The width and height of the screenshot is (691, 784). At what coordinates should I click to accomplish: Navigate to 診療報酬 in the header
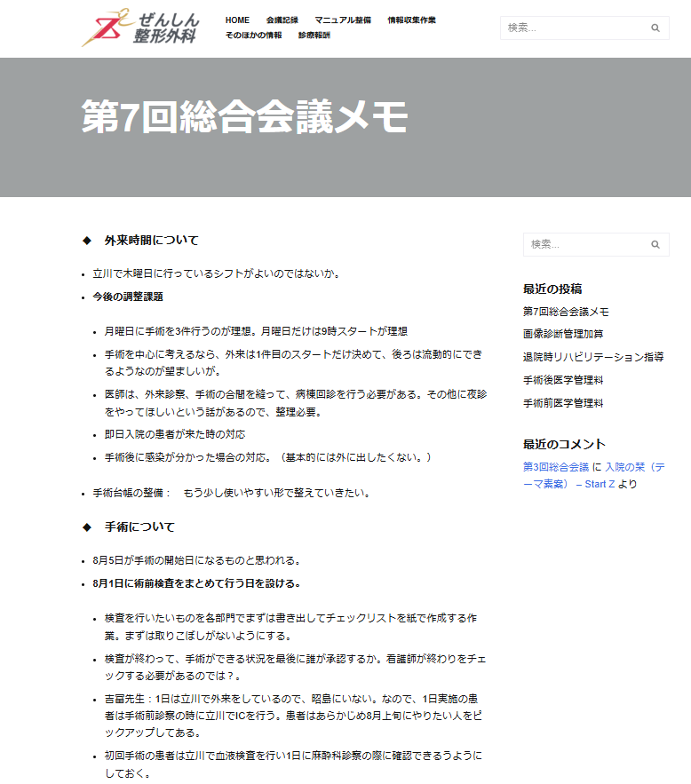(x=314, y=35)
